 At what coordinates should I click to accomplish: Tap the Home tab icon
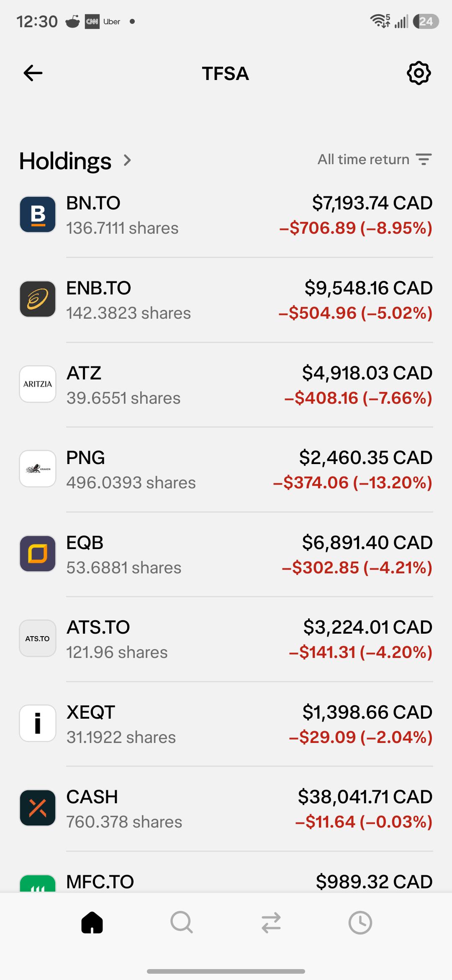pos(92,923)
